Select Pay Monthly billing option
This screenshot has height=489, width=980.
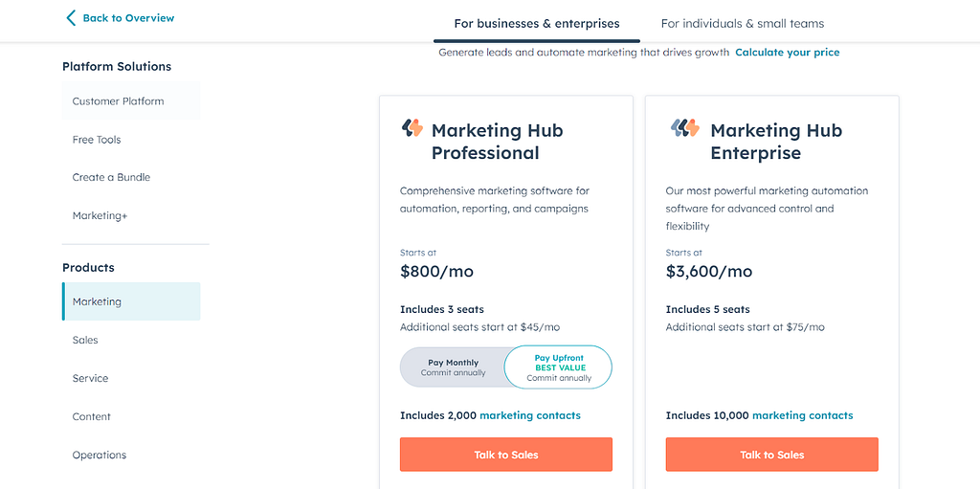click(453, 367)
